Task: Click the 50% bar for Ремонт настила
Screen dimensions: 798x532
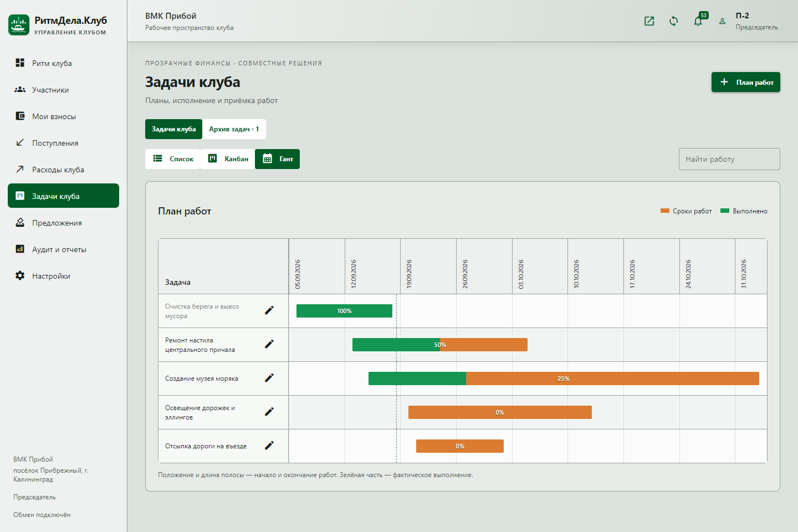Action: tap(440, 345)
